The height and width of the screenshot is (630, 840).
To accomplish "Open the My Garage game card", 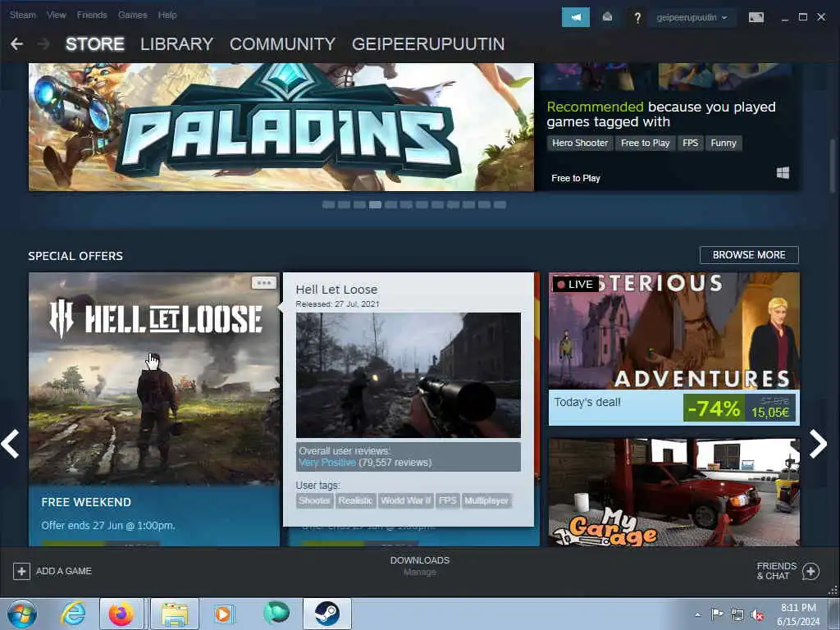I will (x=674, y=492).
